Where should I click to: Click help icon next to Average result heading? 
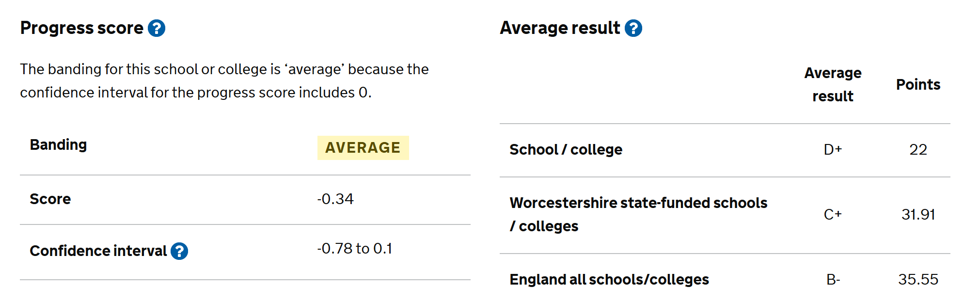click(x=633, y=28)
